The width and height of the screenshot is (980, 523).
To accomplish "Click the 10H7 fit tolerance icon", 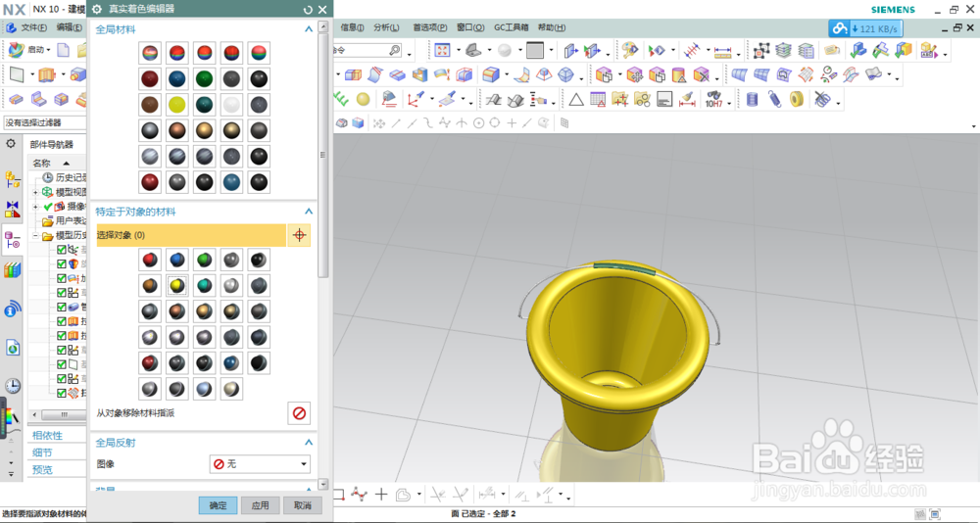I will (713, 99).
